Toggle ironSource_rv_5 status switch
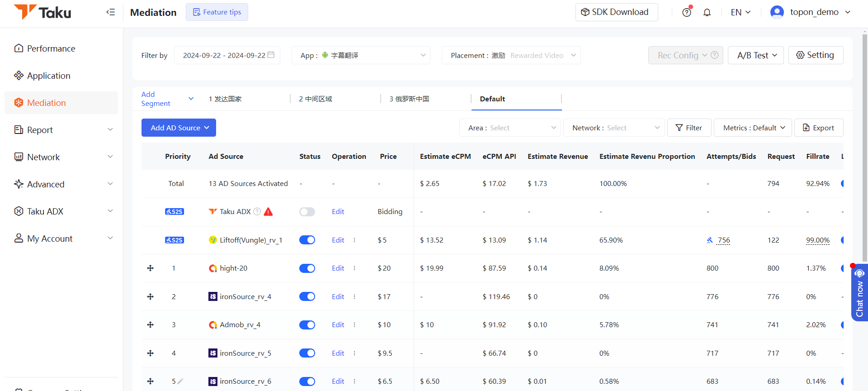 click(307, 353)
